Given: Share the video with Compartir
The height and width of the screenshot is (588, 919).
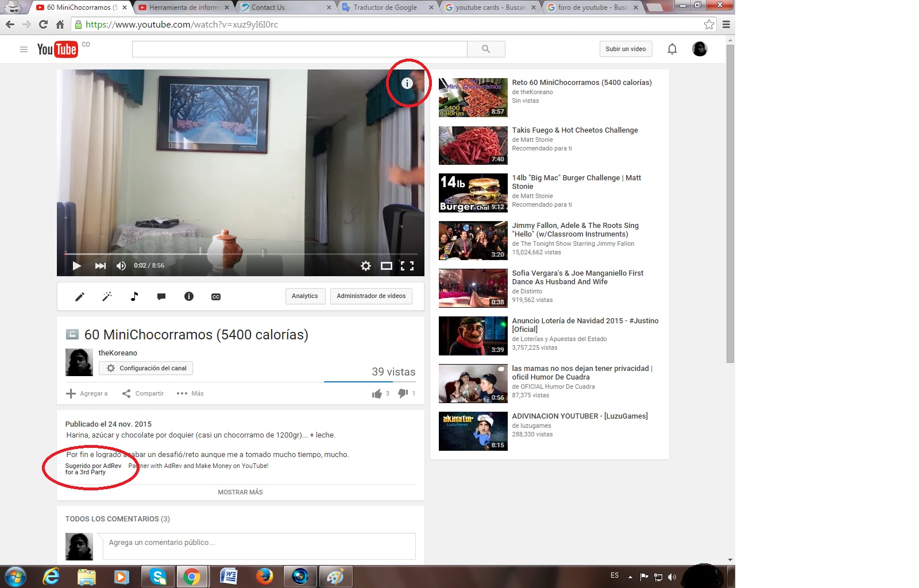Looking at the screenshot, I should [143, 393].
